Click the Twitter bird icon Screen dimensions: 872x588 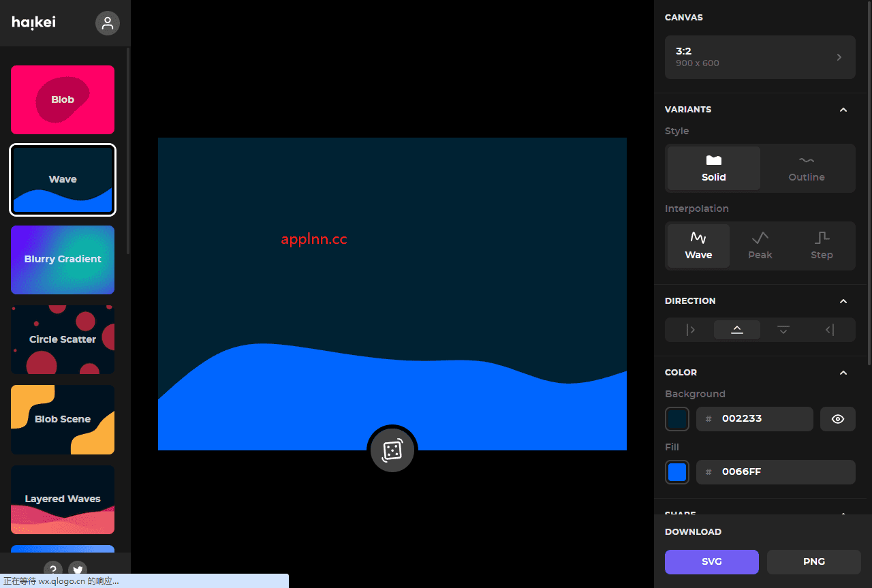(78, 570)
